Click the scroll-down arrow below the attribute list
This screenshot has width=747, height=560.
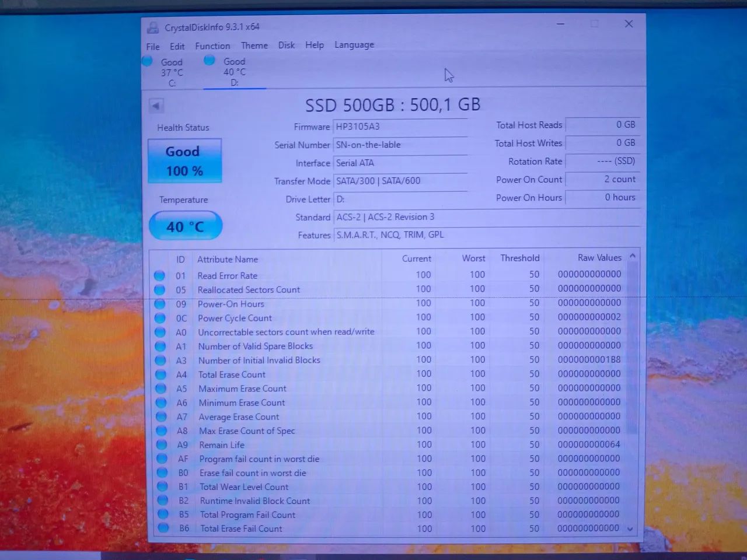click(x=630, y=528)
